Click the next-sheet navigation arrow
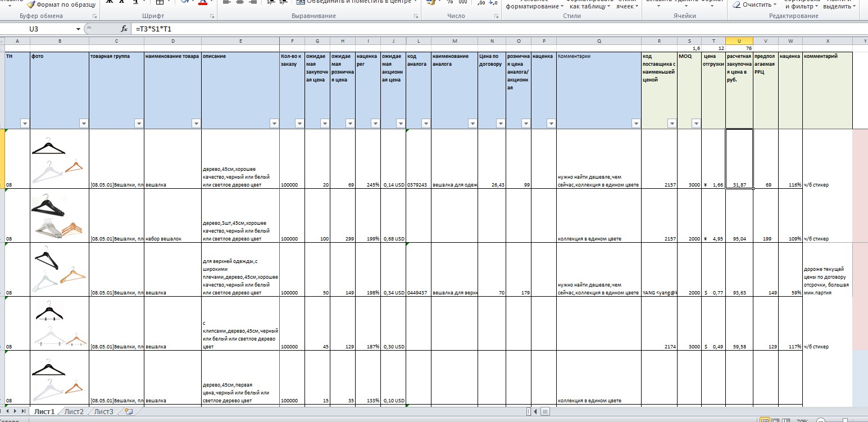 pos(15,411)
